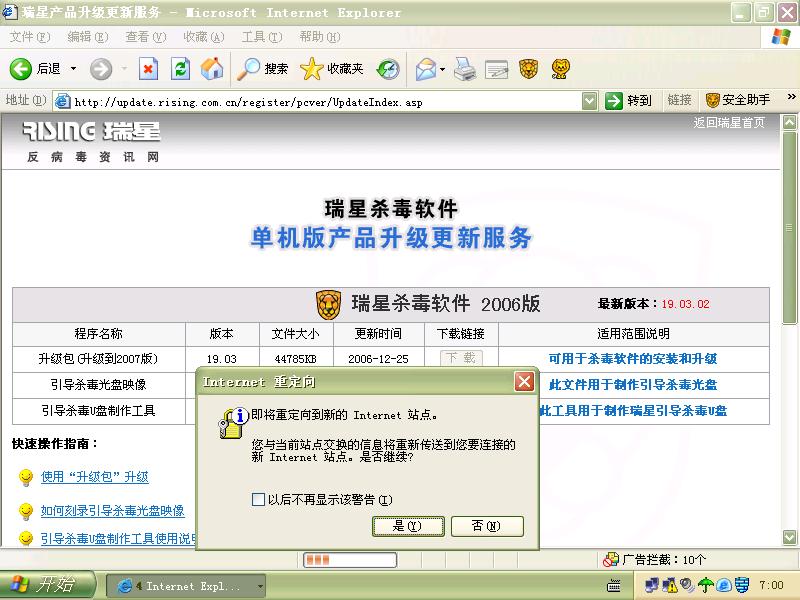The width and height of the screenshot is (800, 600).
Task: Expand the toolbar overflow chevron
Action: [791, 97]
